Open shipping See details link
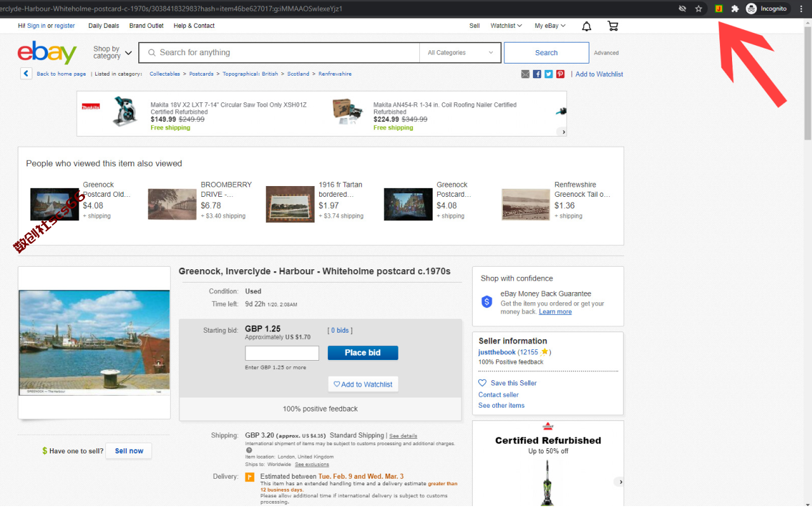The height and width of the screenshot is (508, 812). coord(403,436)
